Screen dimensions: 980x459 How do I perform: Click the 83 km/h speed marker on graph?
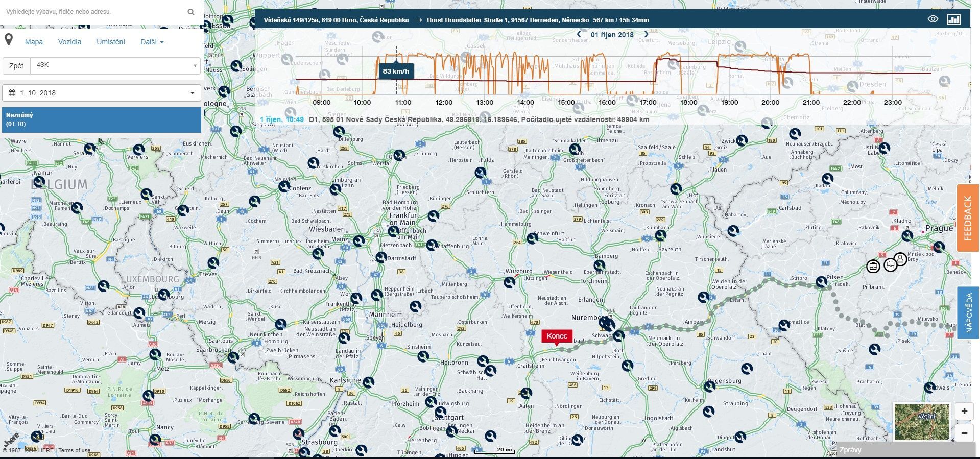coord(396,71)
